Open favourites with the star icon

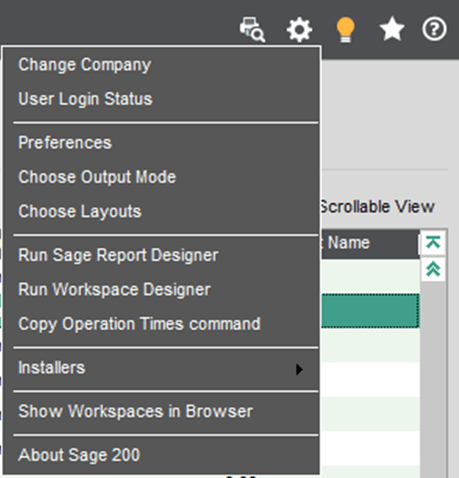392,29
